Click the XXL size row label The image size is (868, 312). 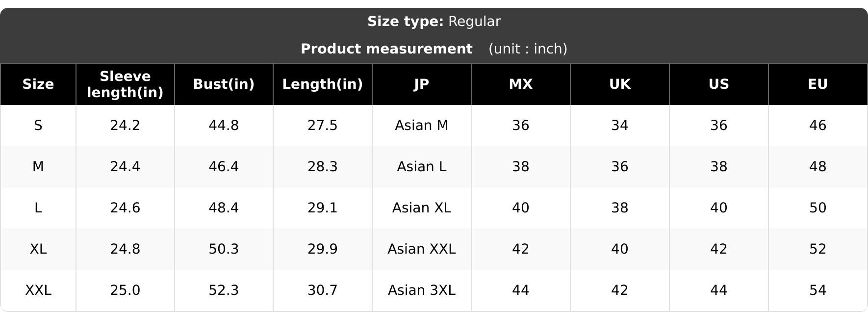point(38,290)
